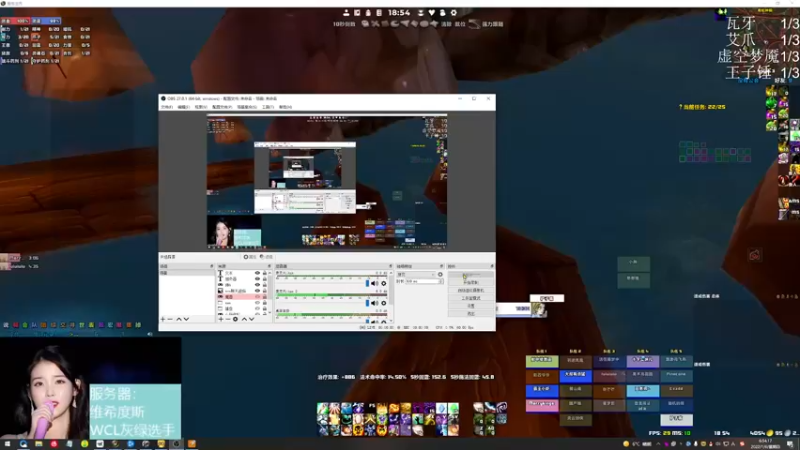
Task: Open the Windows Start button
Action: [x=7, y=444]
